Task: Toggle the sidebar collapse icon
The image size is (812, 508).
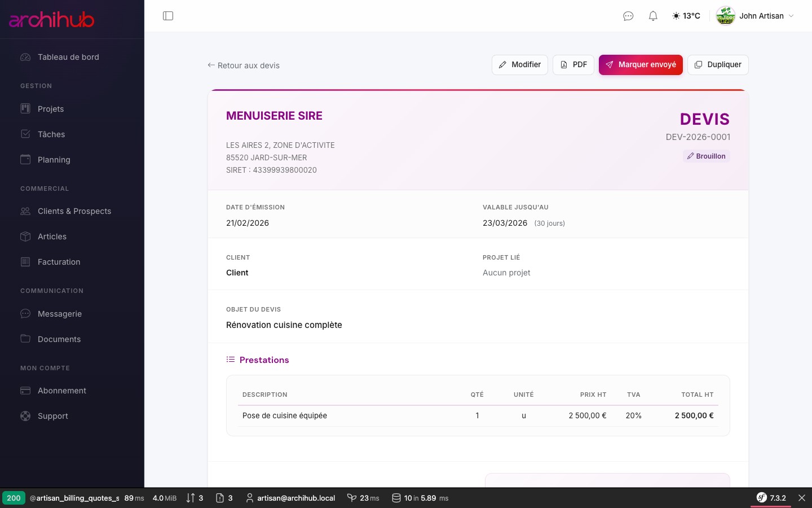Action: coord(168,16)
